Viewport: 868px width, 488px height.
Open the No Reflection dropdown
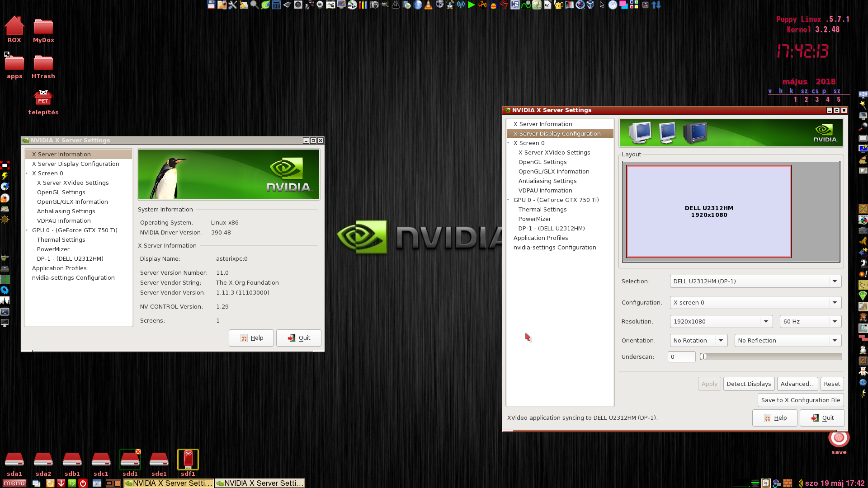point(788,340)
